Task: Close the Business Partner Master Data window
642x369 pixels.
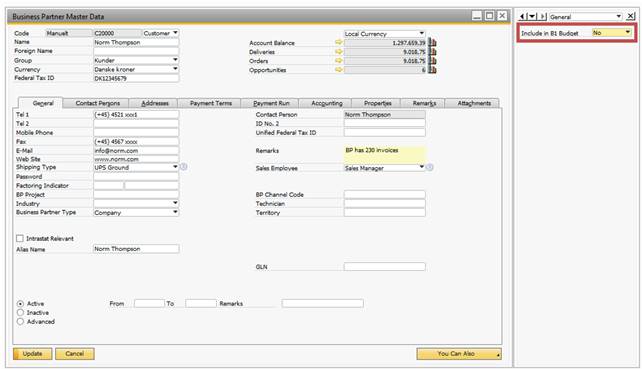Action: pos(502,16)
